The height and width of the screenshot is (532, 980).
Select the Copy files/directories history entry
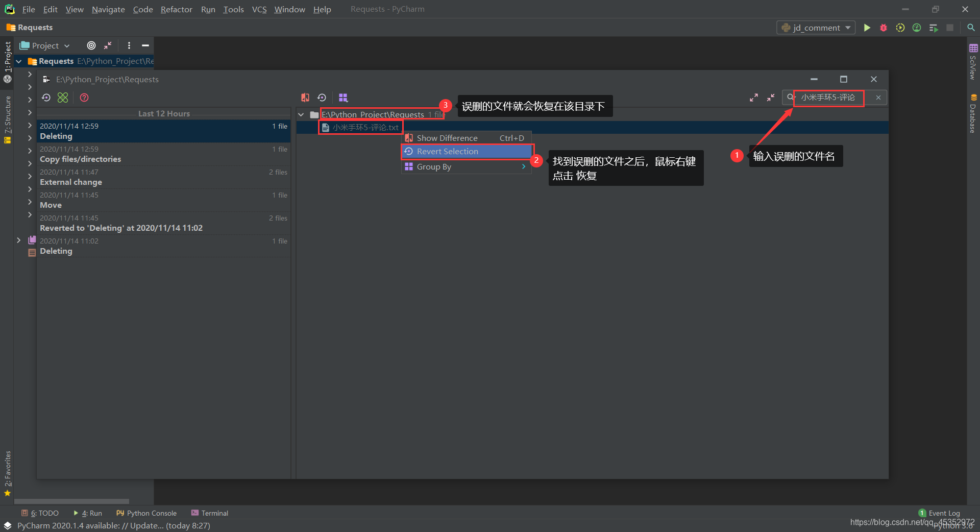(163, 154)
